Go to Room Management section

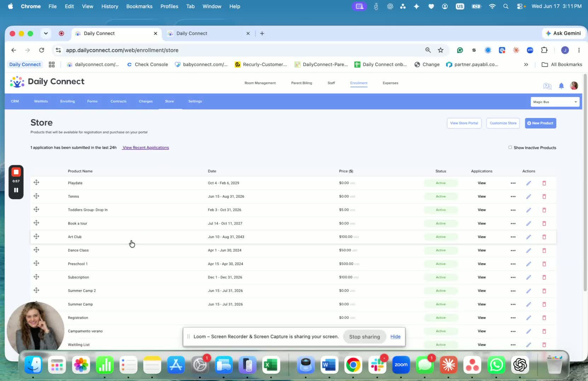(260, 83)
